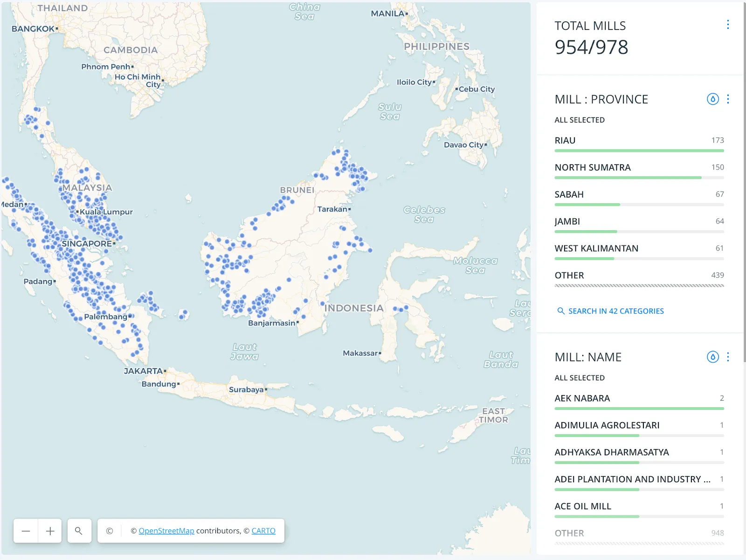The width and height of the screenshot is (746, 560).
Task: Filter by ACE OIL MILL
Action: [639, 510]
